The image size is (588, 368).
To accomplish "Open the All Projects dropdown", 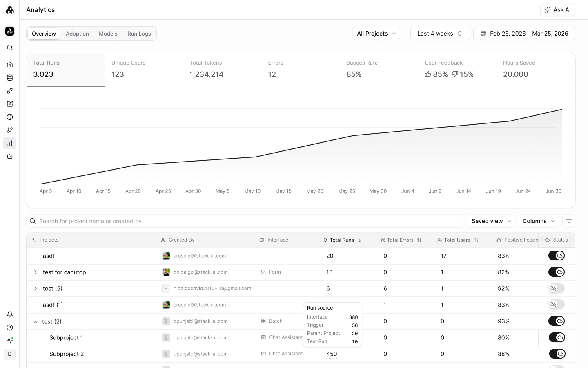I will (x=376, y=34).
